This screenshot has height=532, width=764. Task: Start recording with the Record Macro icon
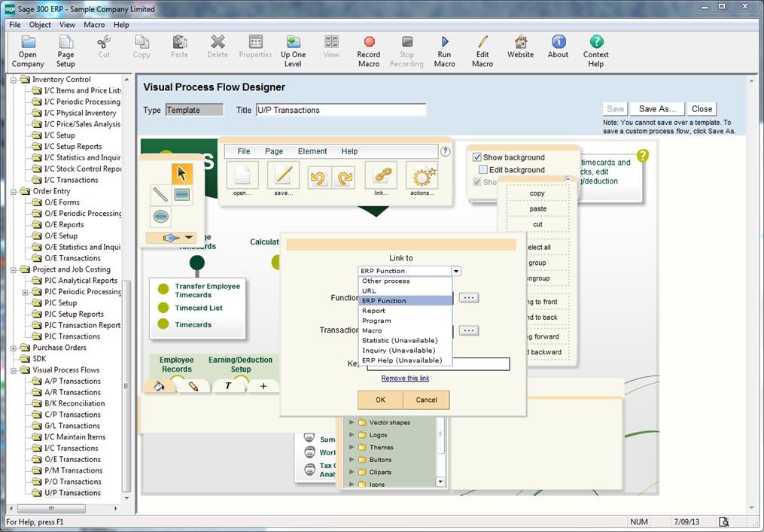(x=369, y=51)
